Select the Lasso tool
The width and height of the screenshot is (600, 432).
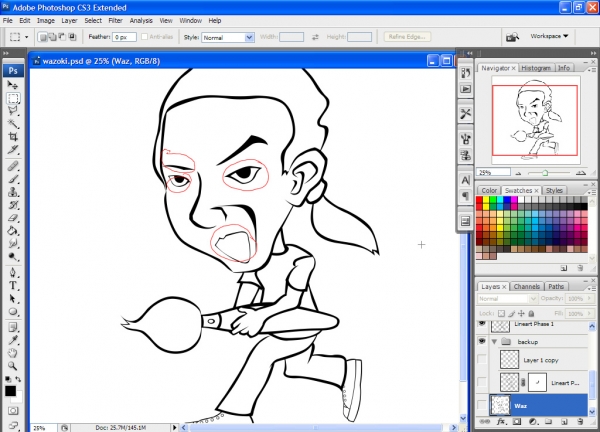tap(13, 111)
